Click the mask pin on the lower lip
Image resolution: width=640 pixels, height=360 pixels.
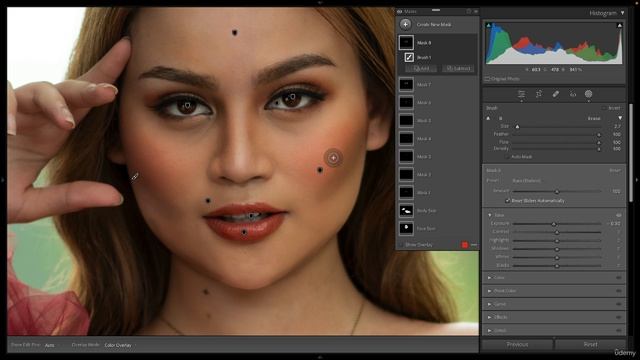click(x=244, y=232)
